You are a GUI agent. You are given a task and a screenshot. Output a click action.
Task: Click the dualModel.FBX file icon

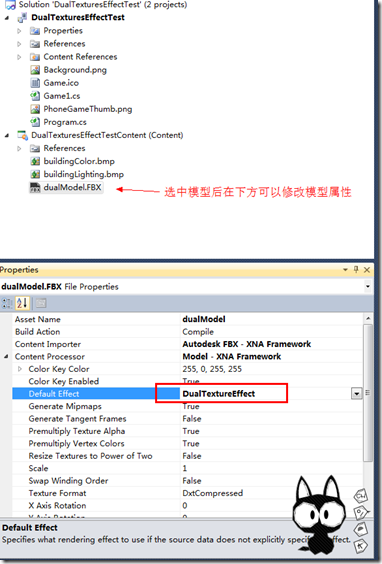pyautogui.click(x=35, y=187)
